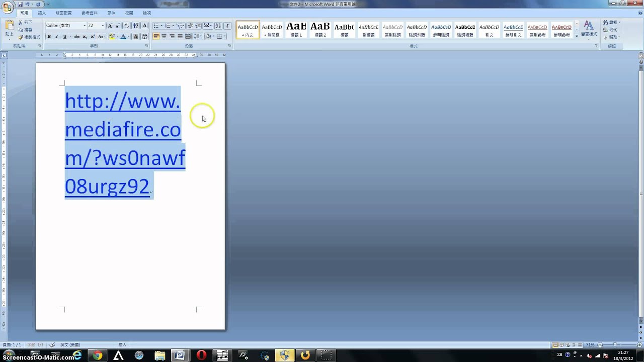This screenshot has height=362, width=644.
Task: Show or hide paragraph marks
Action: tap(227, 26)
